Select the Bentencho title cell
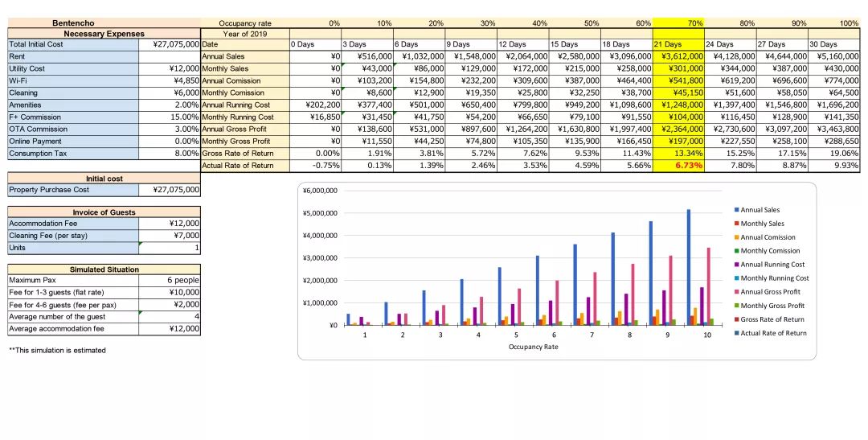 tap(73, 23)
